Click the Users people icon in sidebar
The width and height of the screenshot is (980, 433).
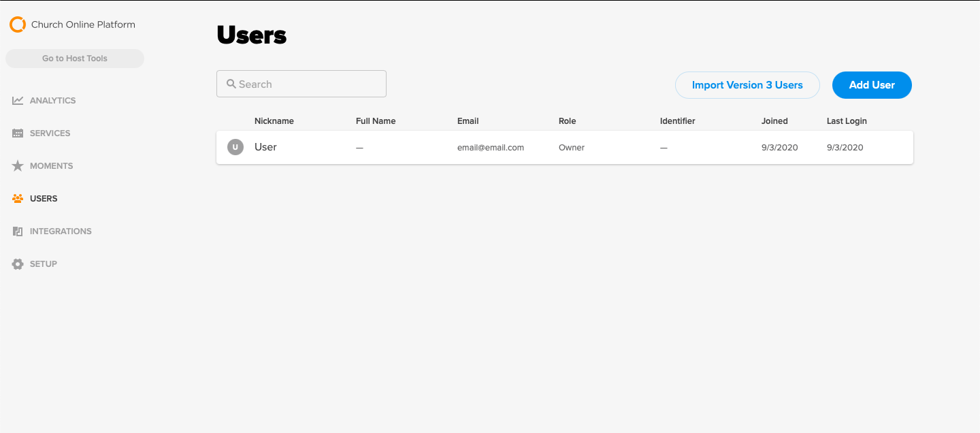(18, 199)
